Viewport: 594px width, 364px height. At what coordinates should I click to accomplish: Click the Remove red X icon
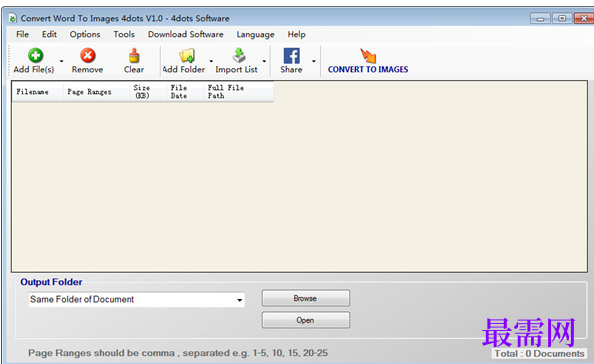[88, 55]
